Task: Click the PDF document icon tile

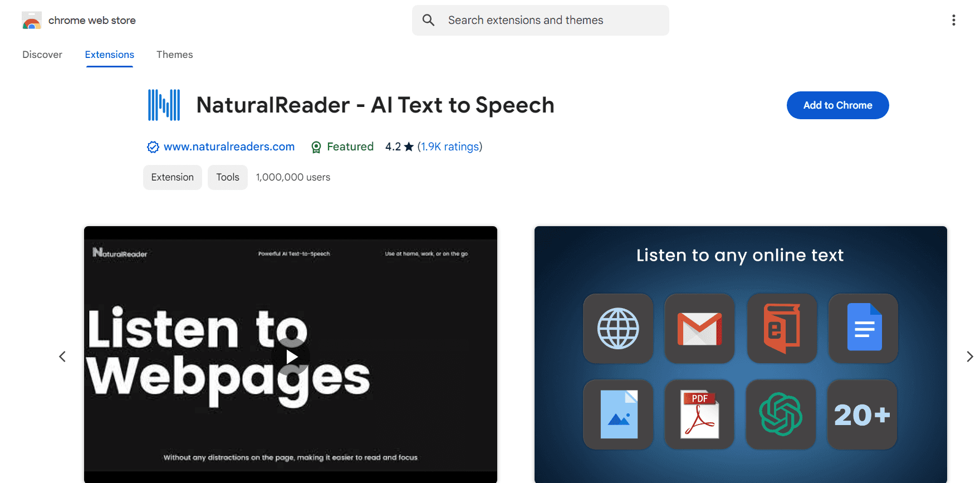Action: tap(699, 414)
